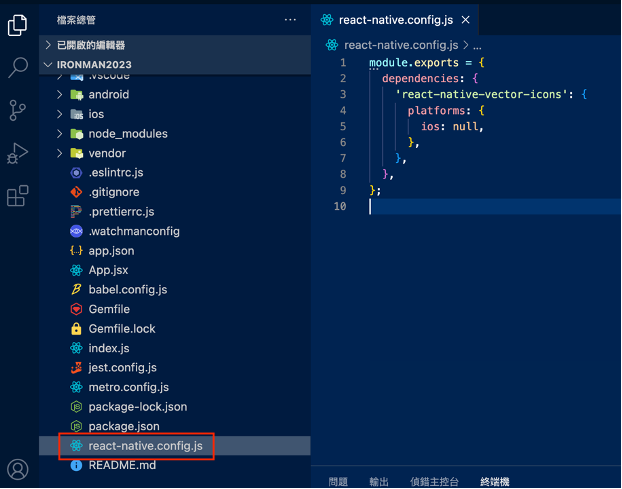This screenshot has height=489, width=622.
Task: Open the metro.config.js file
Action: point(175,387)
